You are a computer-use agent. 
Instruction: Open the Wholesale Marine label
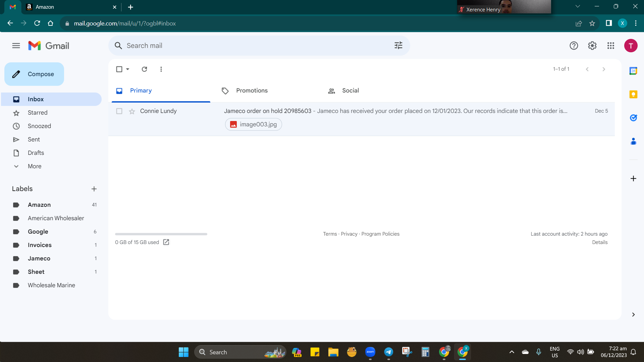click(51, 285)
